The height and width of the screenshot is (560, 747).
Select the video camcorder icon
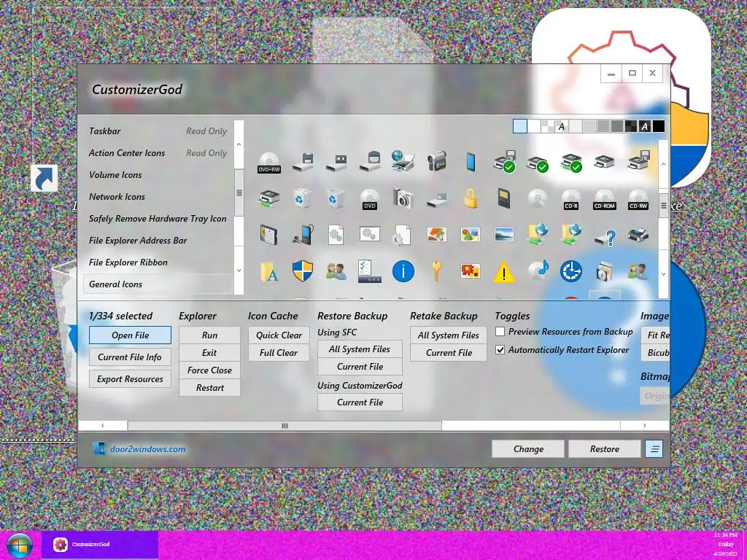tap(436, 161)
